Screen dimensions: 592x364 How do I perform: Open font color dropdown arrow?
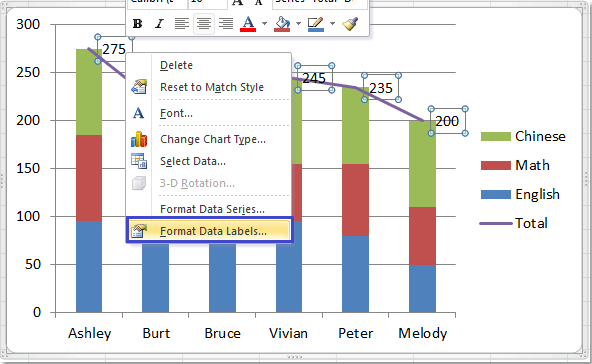point(264,24)
